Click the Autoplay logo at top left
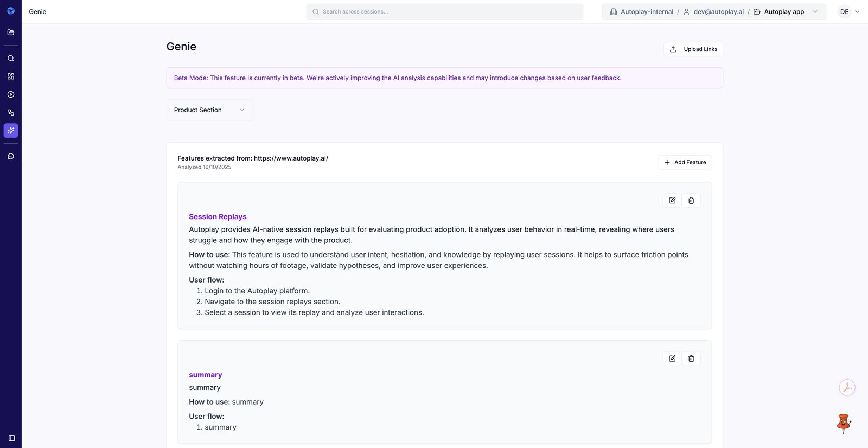The image size is (868, 448). click(11, 11)
